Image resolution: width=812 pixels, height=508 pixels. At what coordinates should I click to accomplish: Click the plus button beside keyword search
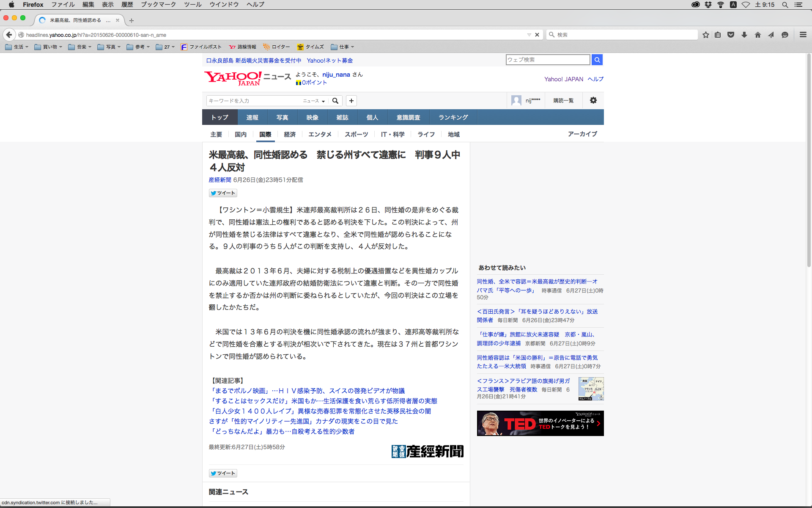click(x=351, y=101)
